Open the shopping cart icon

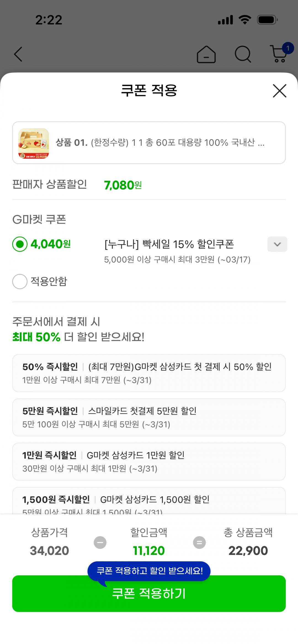click(279, 54)
